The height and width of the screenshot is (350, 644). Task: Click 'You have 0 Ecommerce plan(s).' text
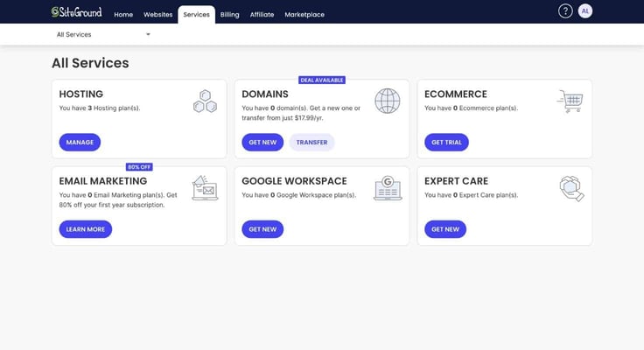tap(471, 108)
